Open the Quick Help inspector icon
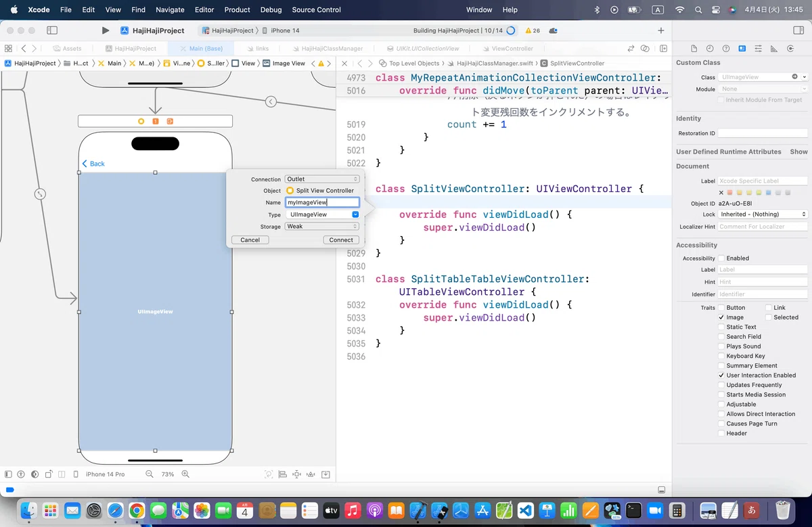This screenshot has height=527, width=812. point(726,49)
